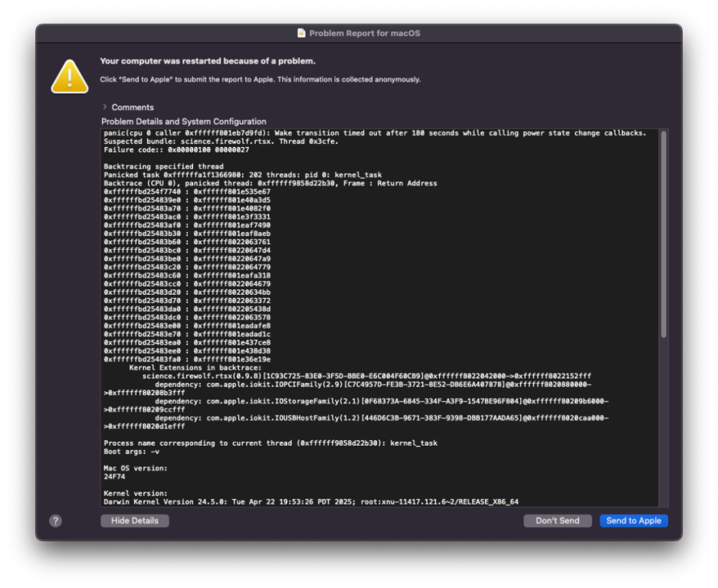Submit the report with Send to Apple

click(x=633, y=521)
